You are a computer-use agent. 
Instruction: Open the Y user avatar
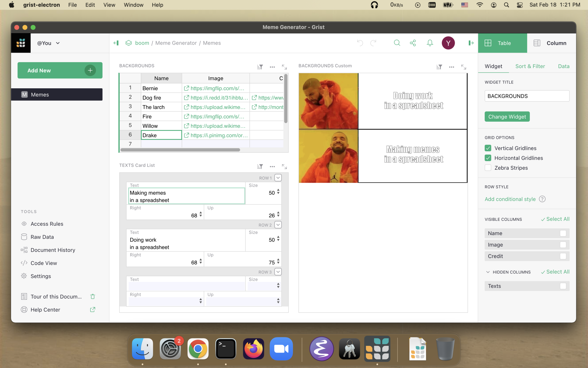(x=448, y=43)
